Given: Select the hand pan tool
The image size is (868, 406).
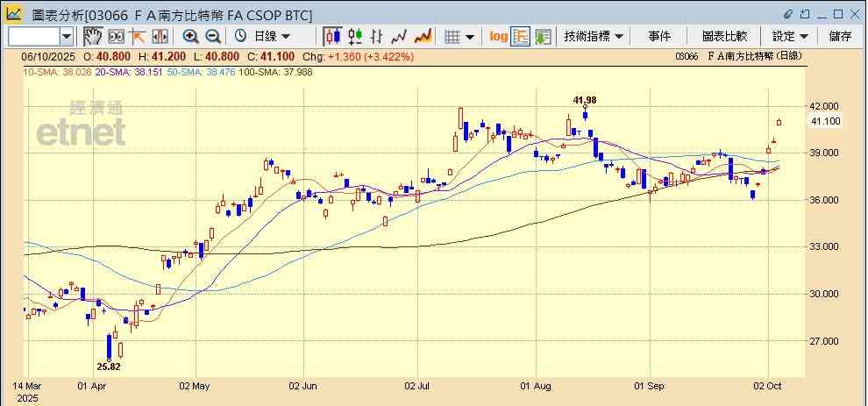Looking at the screenshot, I should (92, 36).
